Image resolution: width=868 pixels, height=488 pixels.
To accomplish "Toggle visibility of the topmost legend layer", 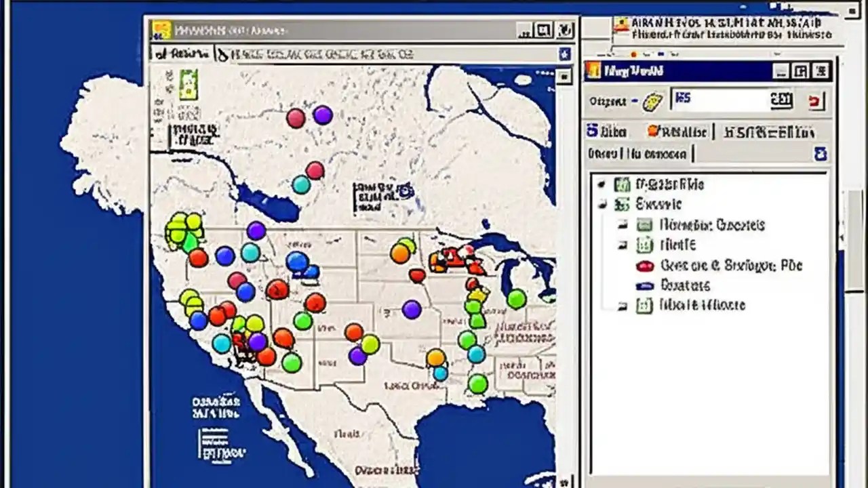I will coord(601,184).
